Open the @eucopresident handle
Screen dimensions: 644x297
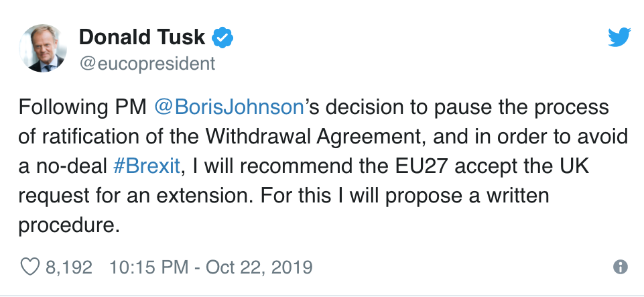[x=147, y=64]
